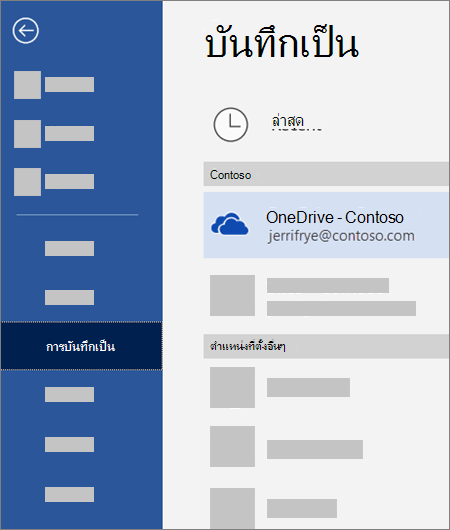
Task: Click the Contoso section header
Action: [326, 174]
